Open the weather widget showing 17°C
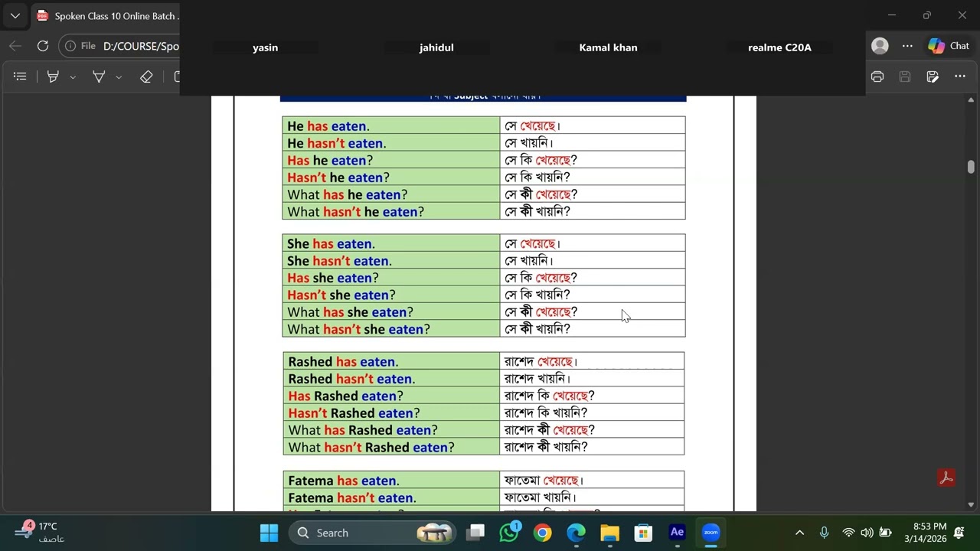 tap(41, 532)
